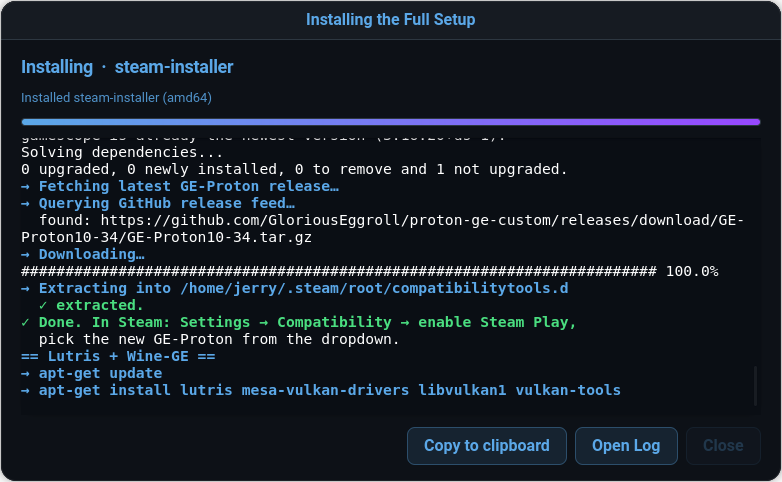This screenshot has height=482, width=782.
Task: Click the 'Querying GitHub release feed…' line
Action: [158, 203]
